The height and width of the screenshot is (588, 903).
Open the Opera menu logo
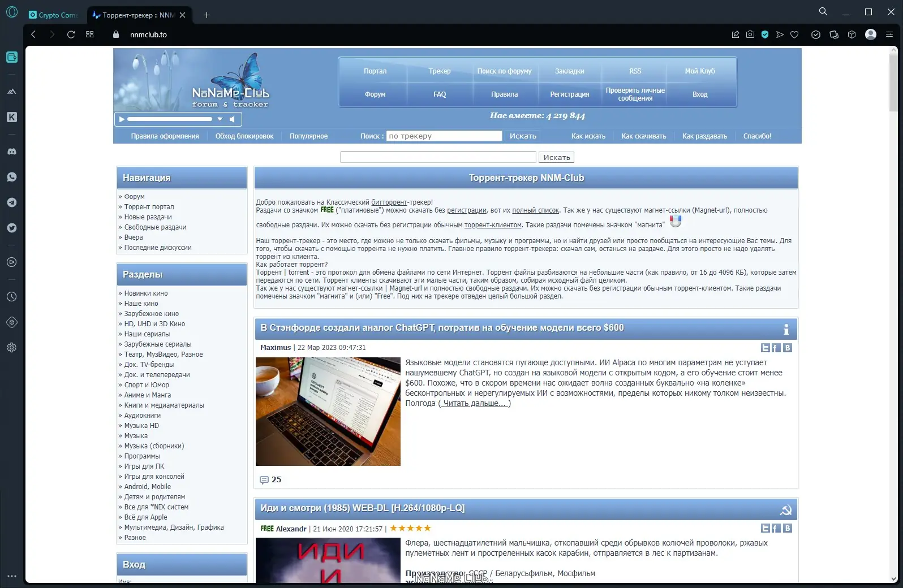click(x=11, y=12)
